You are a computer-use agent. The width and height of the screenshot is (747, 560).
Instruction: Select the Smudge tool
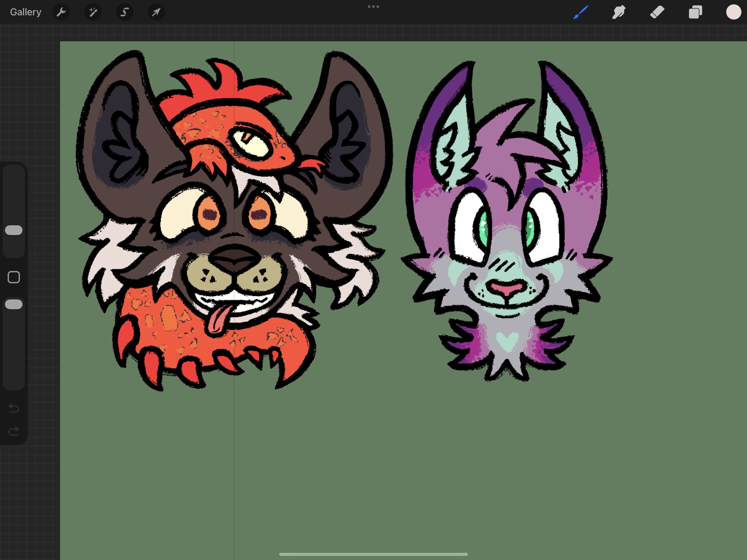pos(619,12)
